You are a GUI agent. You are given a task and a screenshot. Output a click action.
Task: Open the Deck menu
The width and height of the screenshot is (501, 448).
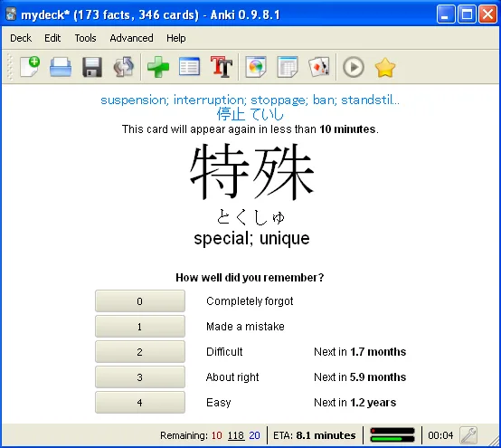click(x=21, y=38)
